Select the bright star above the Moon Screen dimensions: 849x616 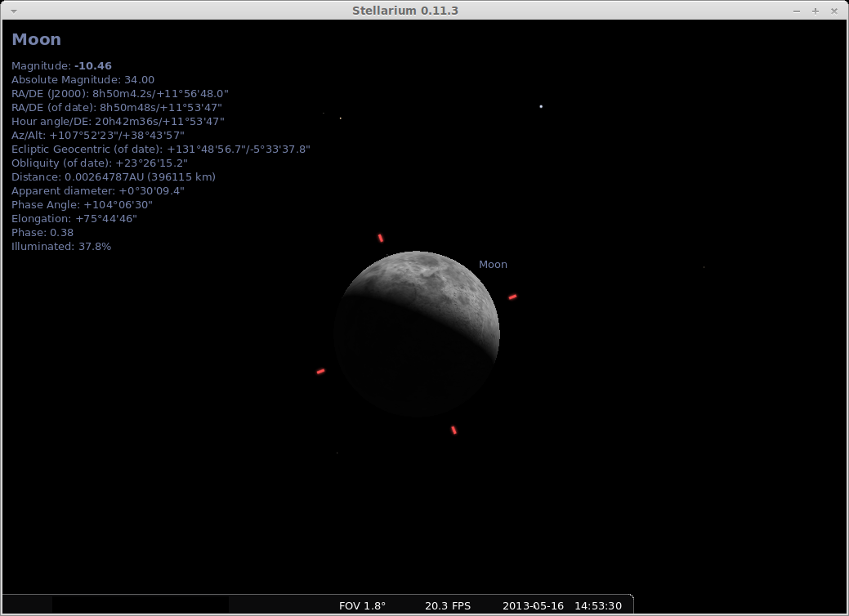(541, 107)
